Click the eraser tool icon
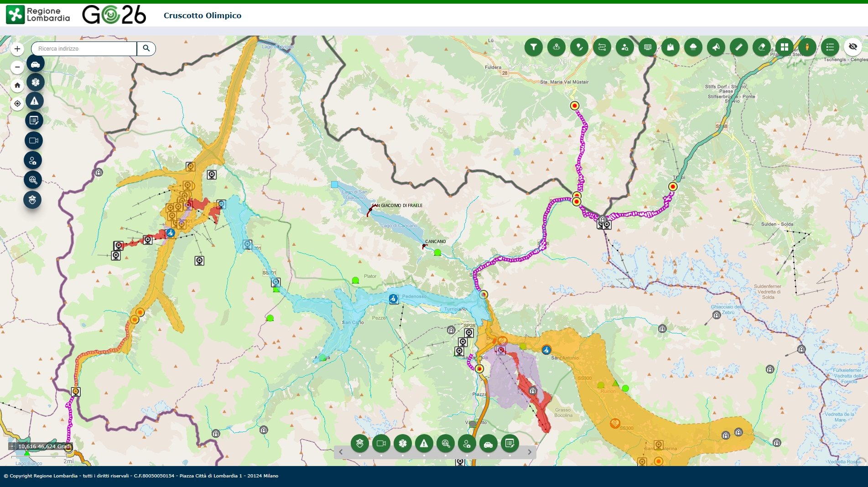 [761, 47]
